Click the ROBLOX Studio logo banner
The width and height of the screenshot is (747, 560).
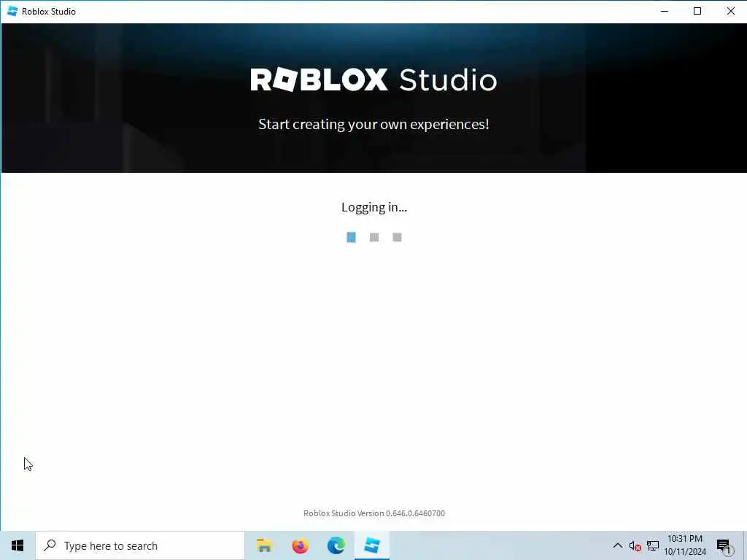pos(374,79)
